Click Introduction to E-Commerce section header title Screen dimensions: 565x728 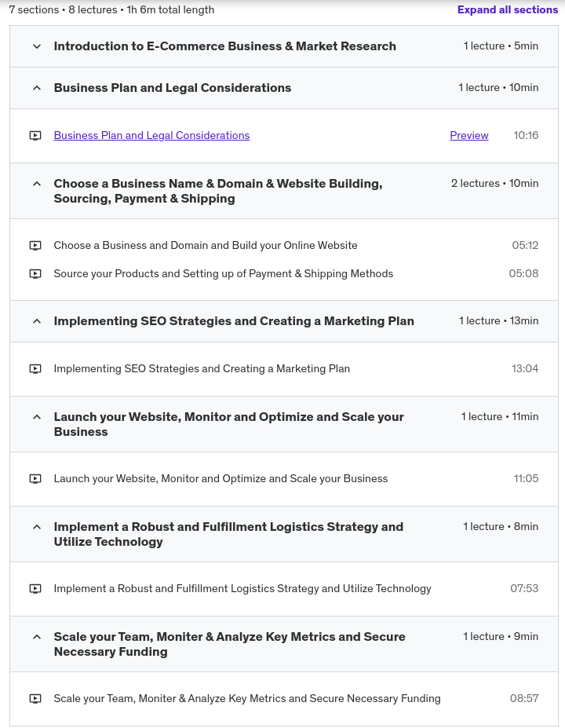(x=224, y=46)
